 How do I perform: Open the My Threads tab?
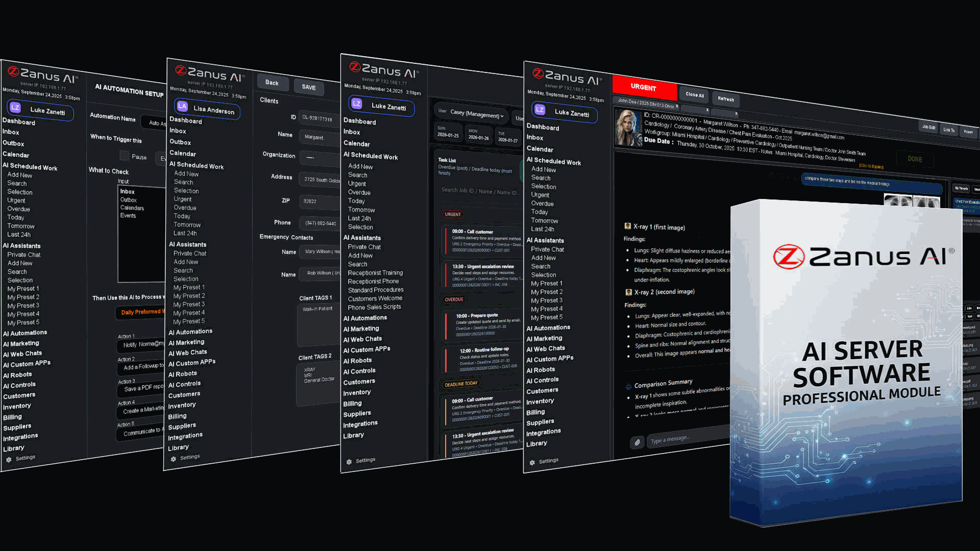tap(962, 188)
